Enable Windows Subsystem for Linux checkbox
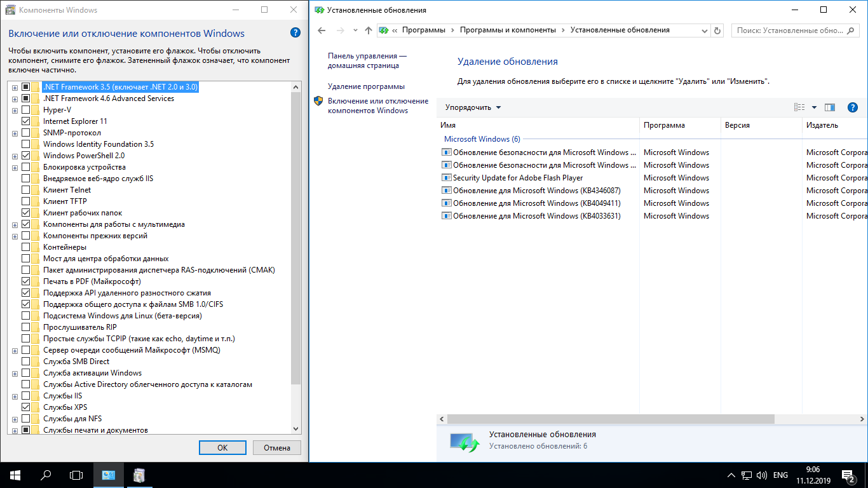 point(26,316)
